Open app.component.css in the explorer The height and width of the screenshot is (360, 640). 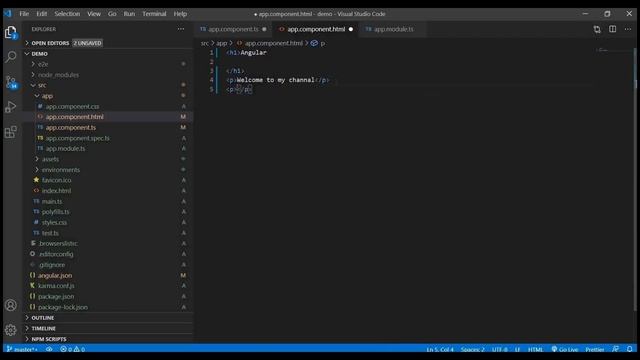[x=72, y=106]
